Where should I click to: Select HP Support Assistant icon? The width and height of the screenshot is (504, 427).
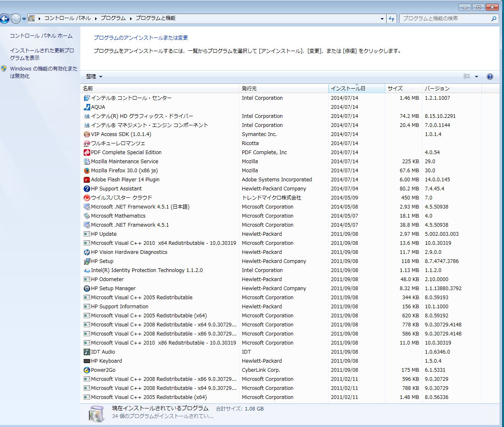pyautogui.click(x=87, y=189)
